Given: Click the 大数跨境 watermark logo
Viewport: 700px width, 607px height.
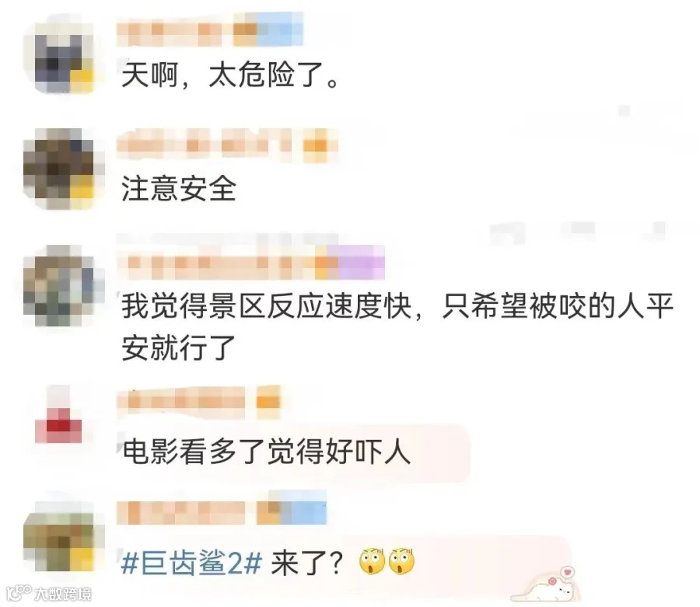Looking at the screenshot, I should tap(50, 593).
